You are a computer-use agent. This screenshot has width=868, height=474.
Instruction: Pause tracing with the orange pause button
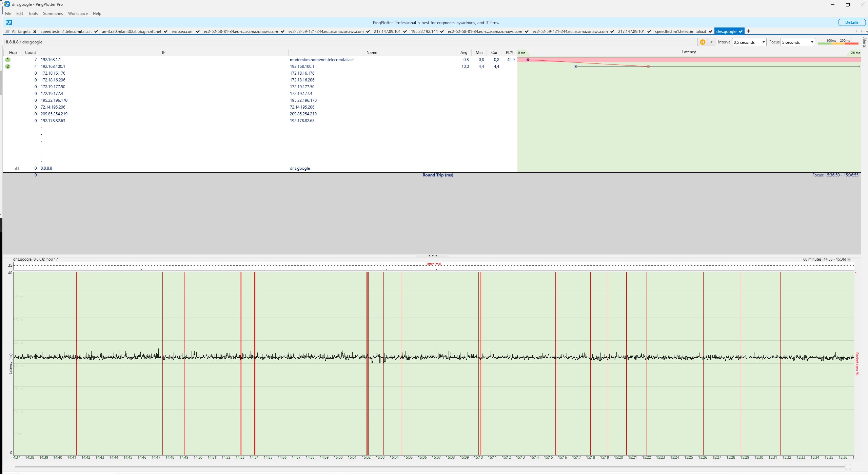[x=703, y=42]
